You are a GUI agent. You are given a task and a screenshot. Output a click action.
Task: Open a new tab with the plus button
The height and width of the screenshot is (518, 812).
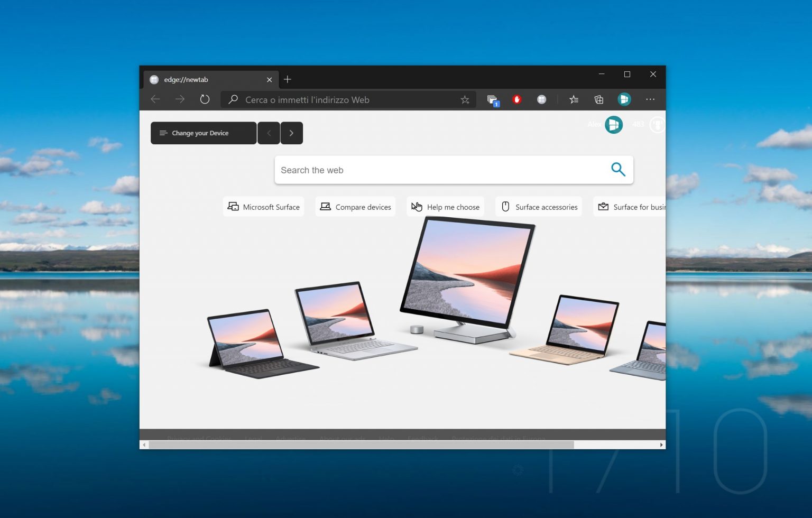pos(288,79)
